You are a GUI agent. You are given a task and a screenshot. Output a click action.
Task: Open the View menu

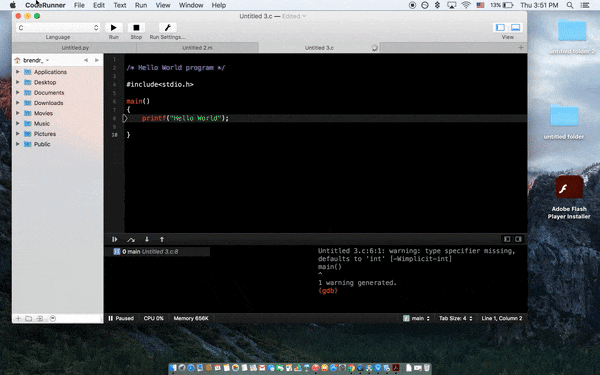coord(163,5)
